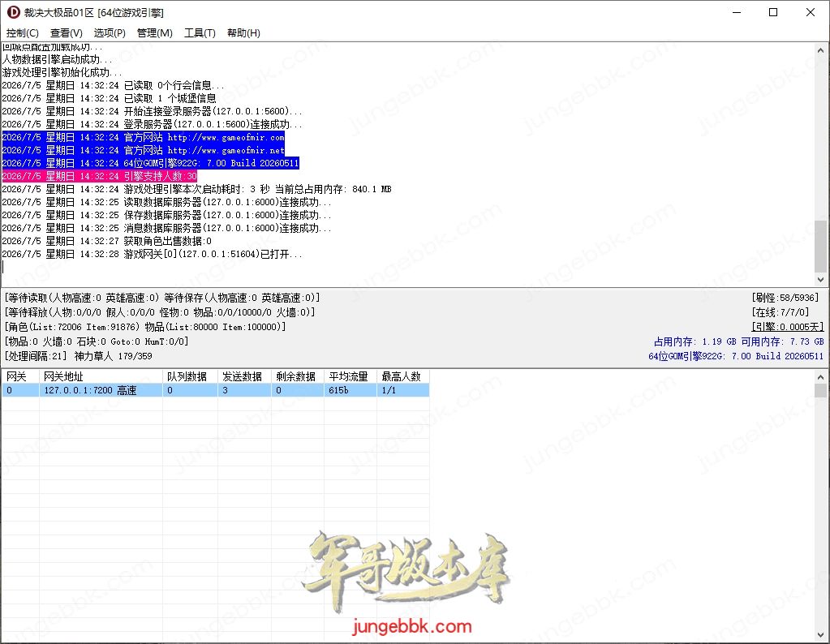
Task: Click the log panel scroll-up arrow
Action: (x=820, y=50)
